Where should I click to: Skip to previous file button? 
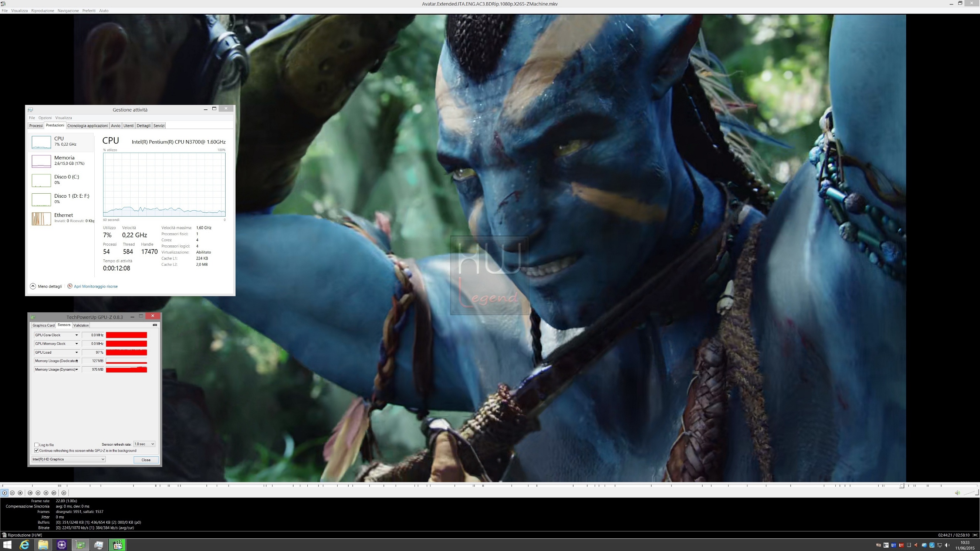[x=30, y=493]
